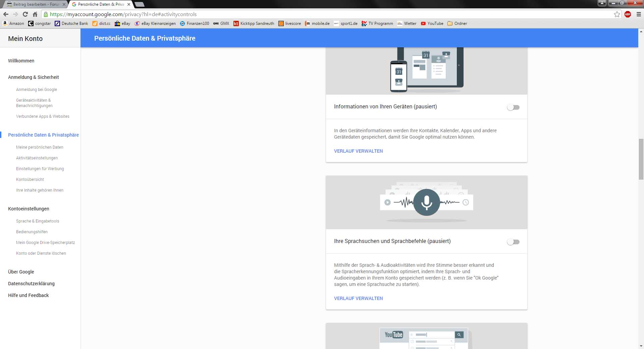Click the microphone voice activity illustration
The width and height of the screenshot is (644, 349).
[x=426, y=202]
